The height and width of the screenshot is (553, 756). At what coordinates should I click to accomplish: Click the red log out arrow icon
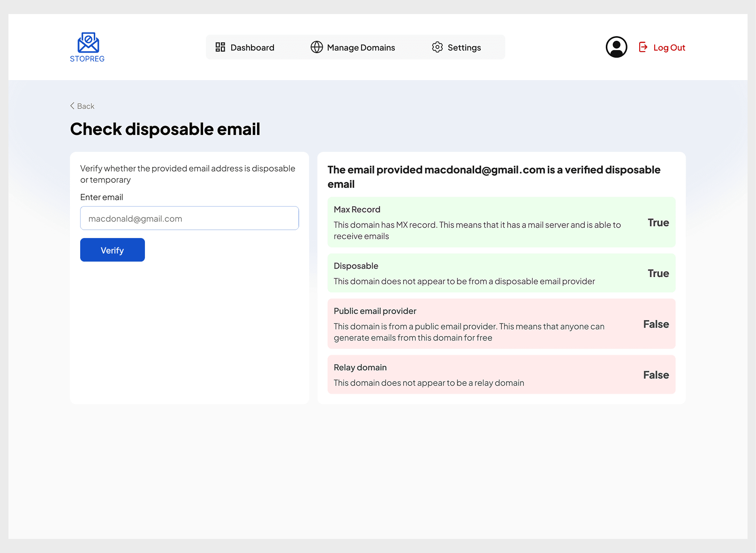click(643, 47)
